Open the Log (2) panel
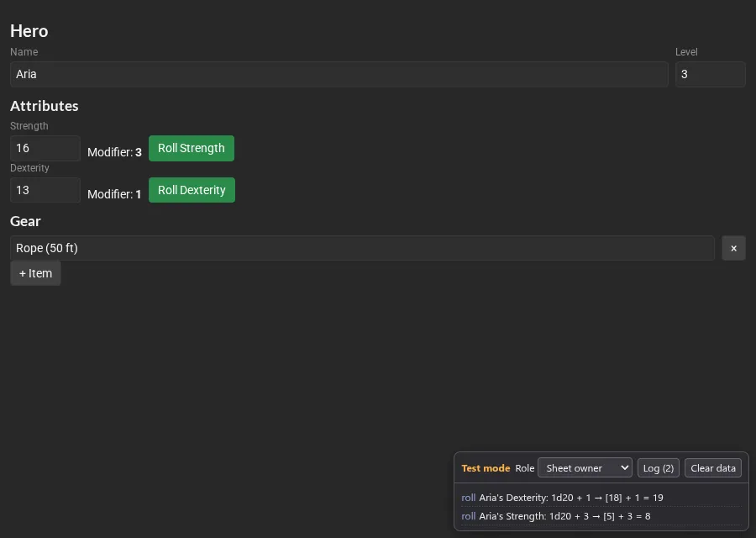The width and height of the screenshot is (756, 538). click(658, 468)
